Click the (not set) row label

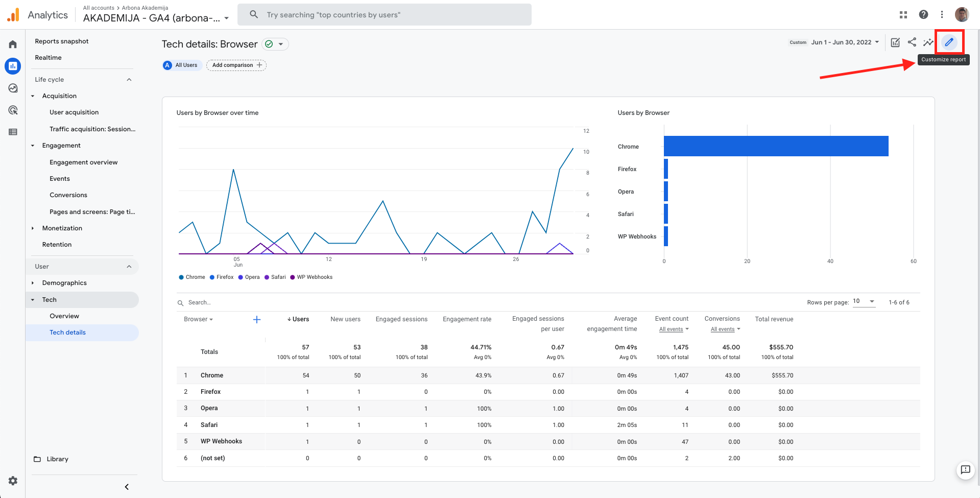point(212,458)
